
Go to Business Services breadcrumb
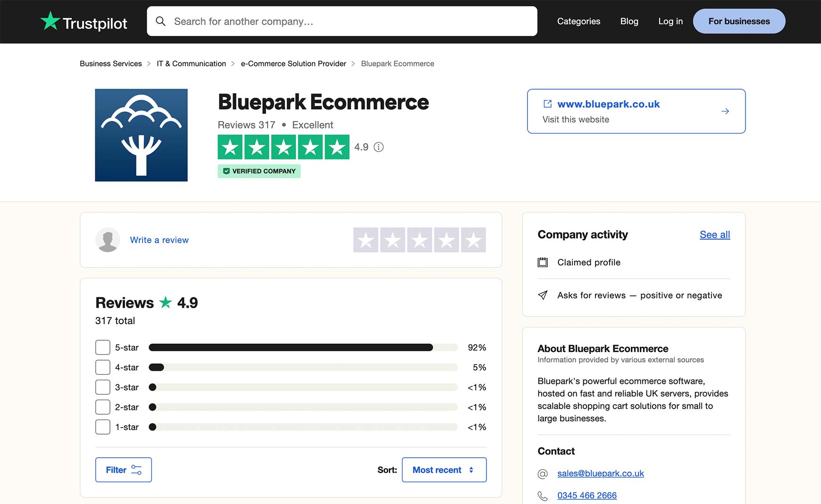[x=111, y=64]
